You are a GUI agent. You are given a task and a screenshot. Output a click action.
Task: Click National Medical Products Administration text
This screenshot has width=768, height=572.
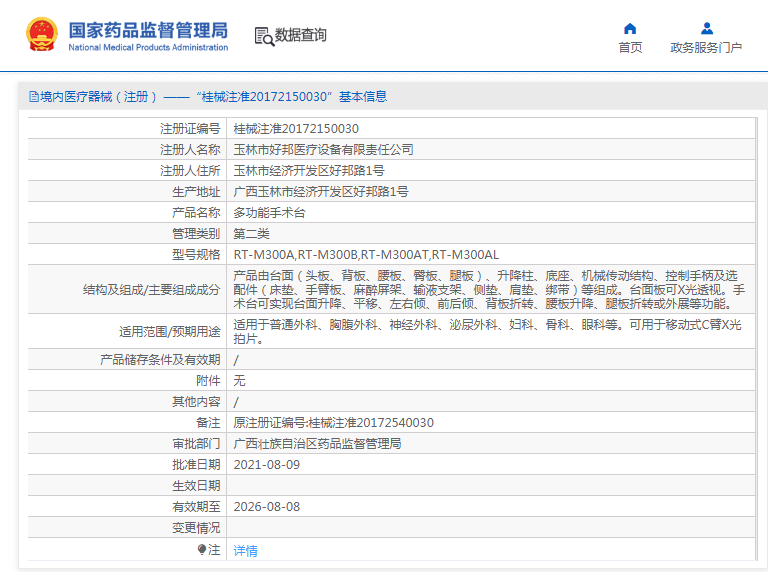(x=148, y=48)
